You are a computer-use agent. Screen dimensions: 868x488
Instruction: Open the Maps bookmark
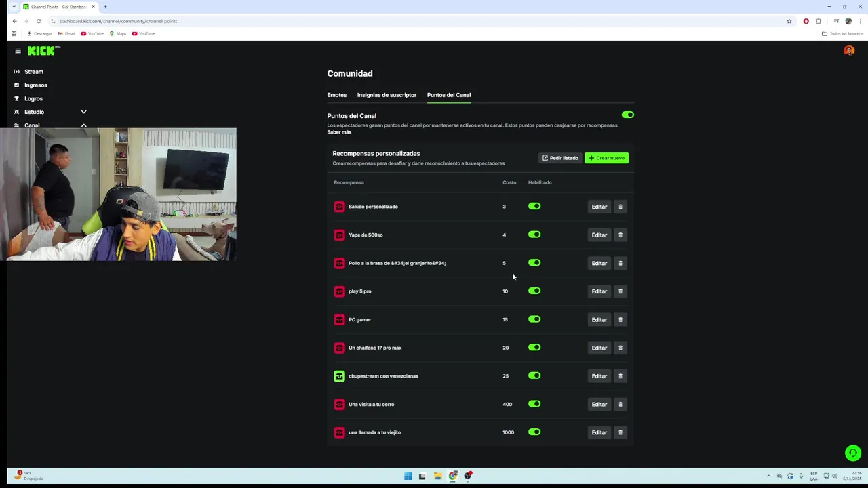(118, 33)
